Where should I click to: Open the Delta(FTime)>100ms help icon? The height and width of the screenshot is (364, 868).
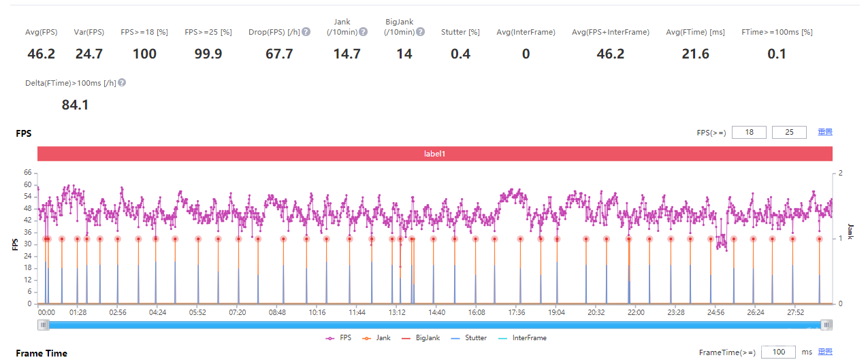tap(122, 83)
